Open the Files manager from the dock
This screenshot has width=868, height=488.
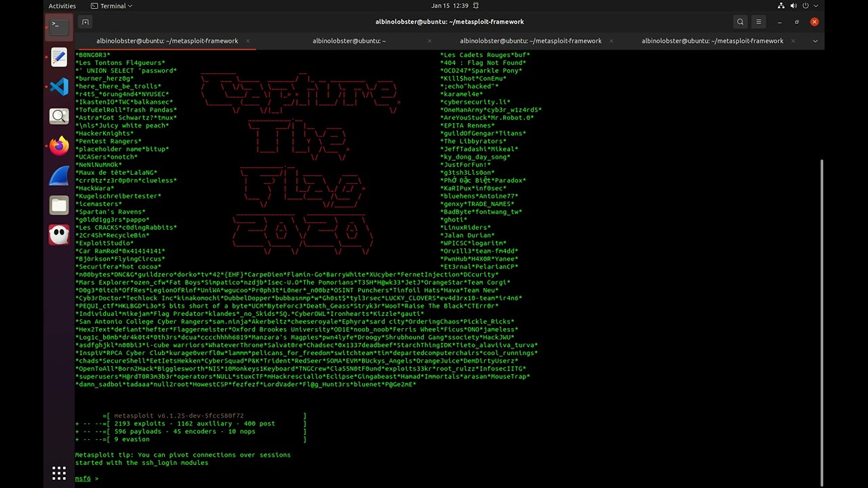pyautogui.click(x=59, y=205)
